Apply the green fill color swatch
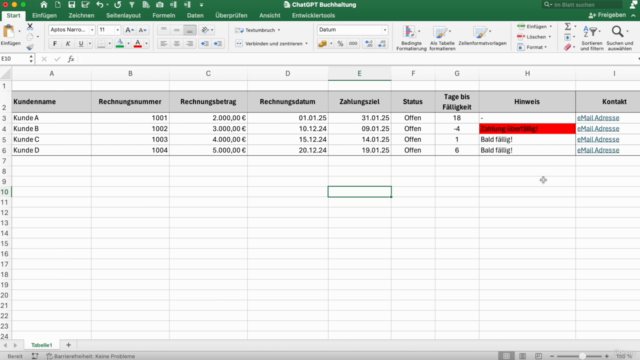640x360 pixels. coord(120,44)
